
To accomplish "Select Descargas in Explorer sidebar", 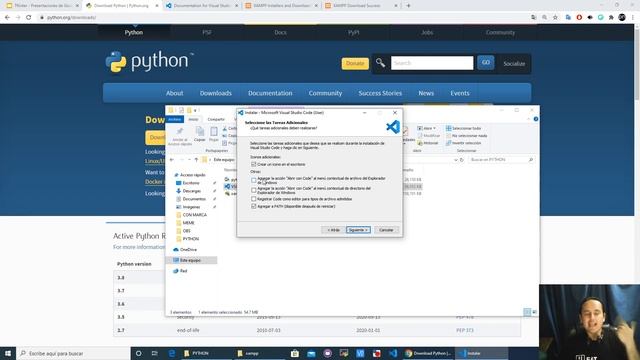I will click(191, 191).
